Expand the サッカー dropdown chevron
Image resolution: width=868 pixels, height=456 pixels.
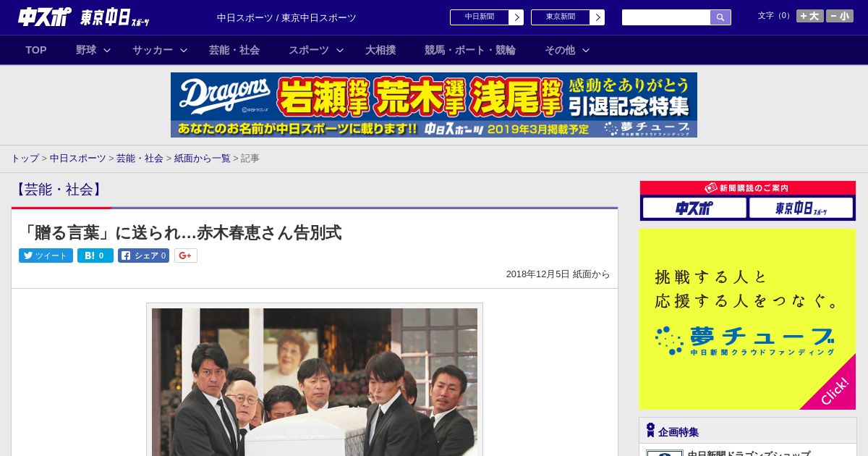184,50
